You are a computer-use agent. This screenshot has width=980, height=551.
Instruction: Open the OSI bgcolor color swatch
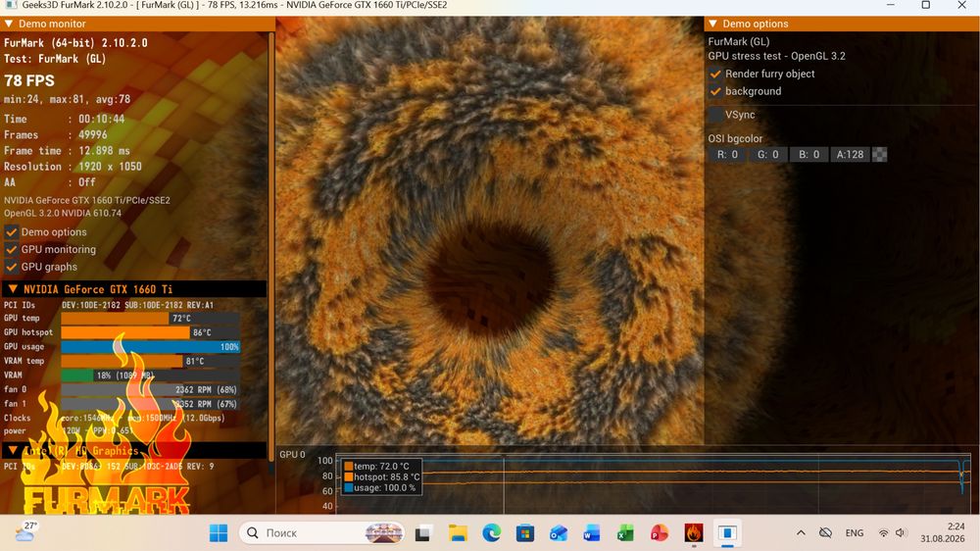click(879, 155)
